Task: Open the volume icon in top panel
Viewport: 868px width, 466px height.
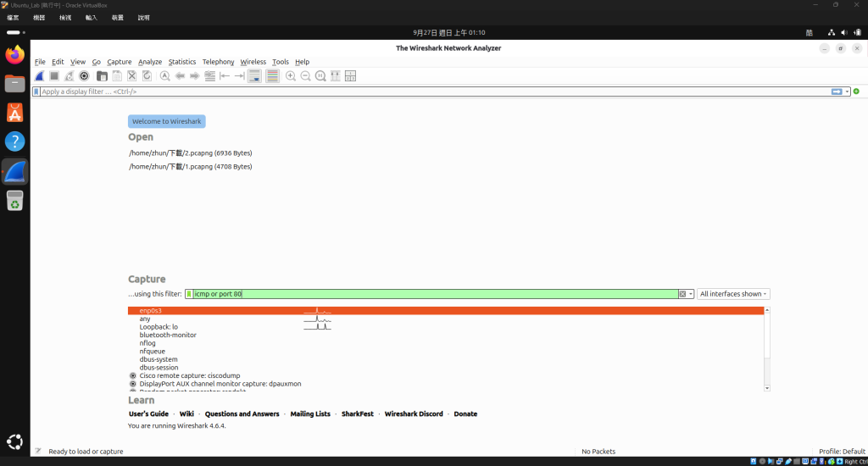Action: (x=843, y=33)
